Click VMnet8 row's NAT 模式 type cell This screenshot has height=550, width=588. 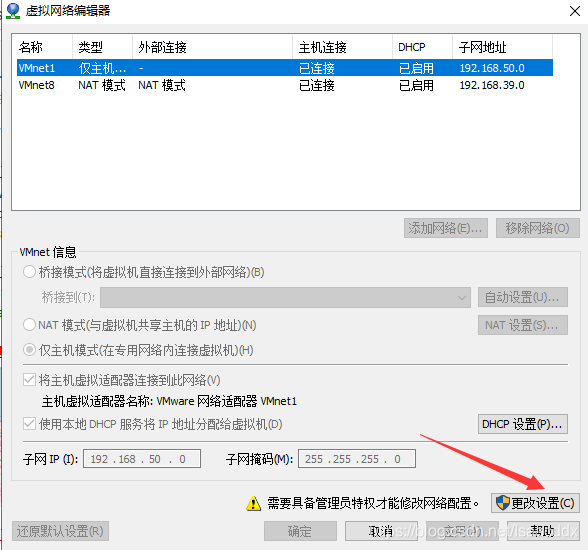coord(102,85)
